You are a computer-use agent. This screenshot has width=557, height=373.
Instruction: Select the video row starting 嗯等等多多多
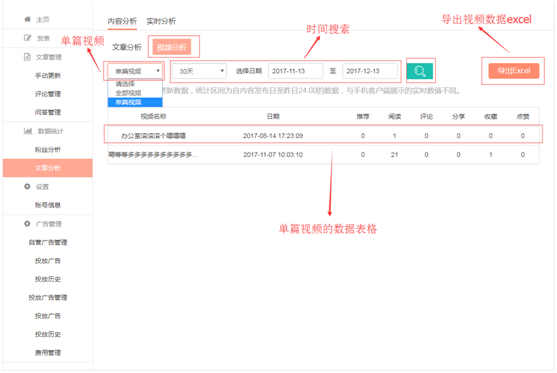click(323, 155)
